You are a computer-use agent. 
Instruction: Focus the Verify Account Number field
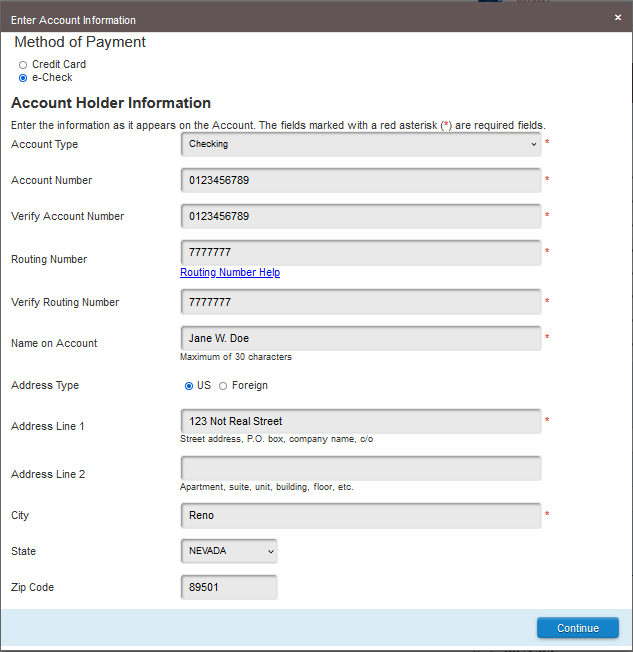click(x=361, y=216)
